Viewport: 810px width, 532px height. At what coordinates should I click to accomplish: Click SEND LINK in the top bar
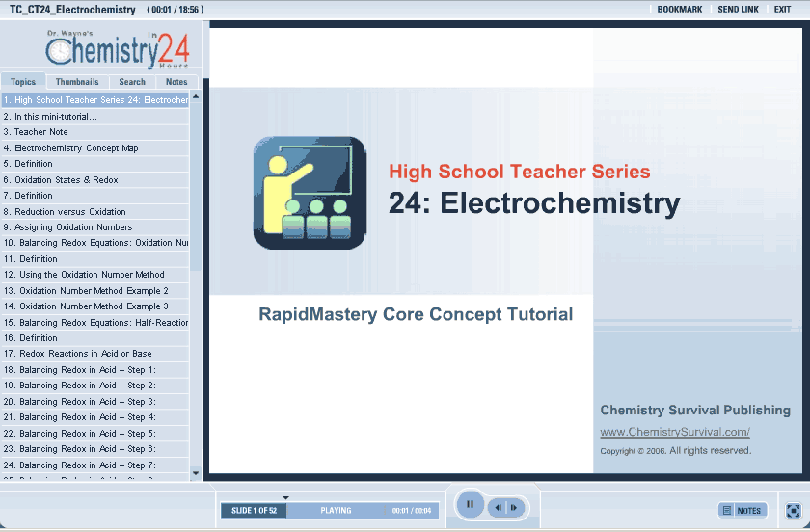click(738, 9)
